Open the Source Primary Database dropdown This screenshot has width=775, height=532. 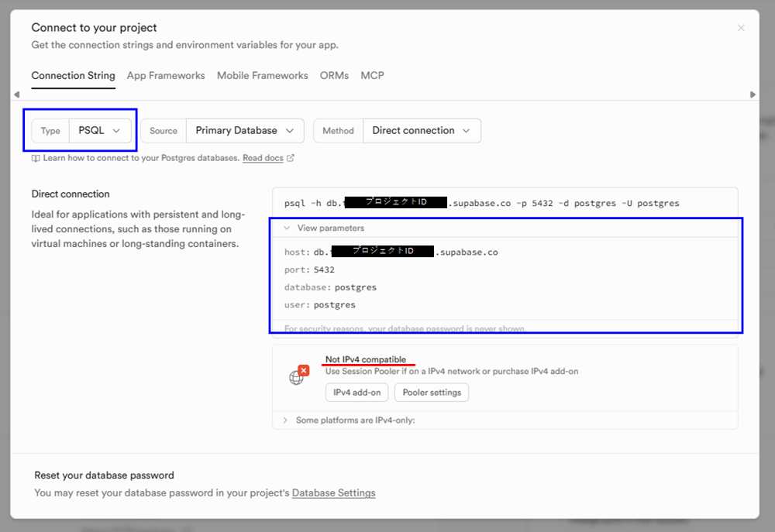click(x=244, y=131)
